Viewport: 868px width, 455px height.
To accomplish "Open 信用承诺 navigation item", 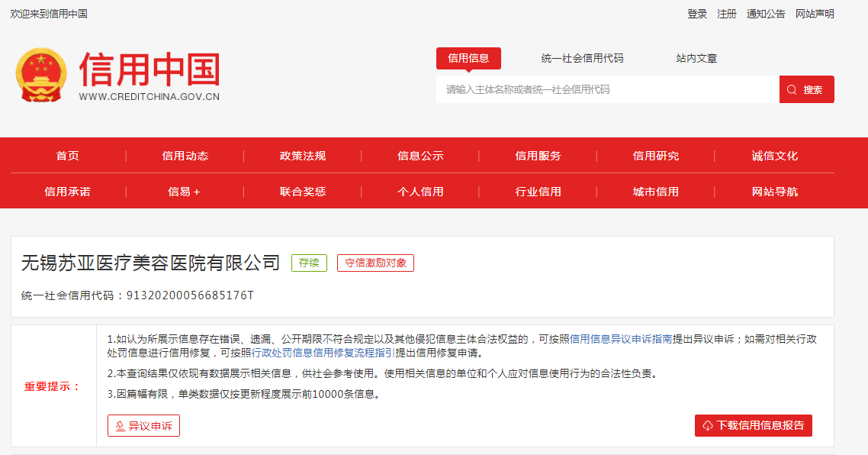I will [68, 192].
